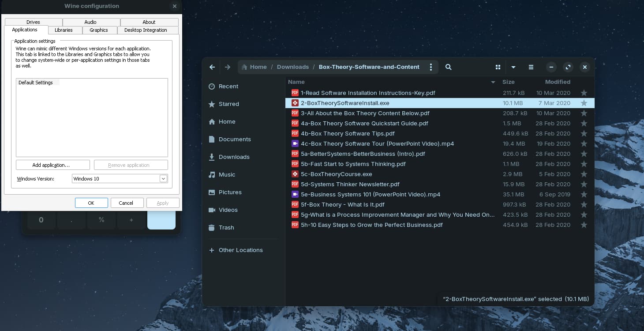Click the forward navigation arrow
The height and width of the screenshot is (331, 644).
tap(227, 67)
